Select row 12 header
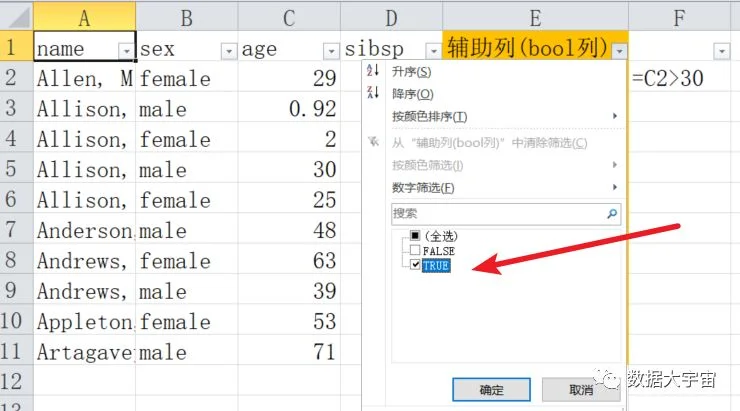 tap(17, 381)
